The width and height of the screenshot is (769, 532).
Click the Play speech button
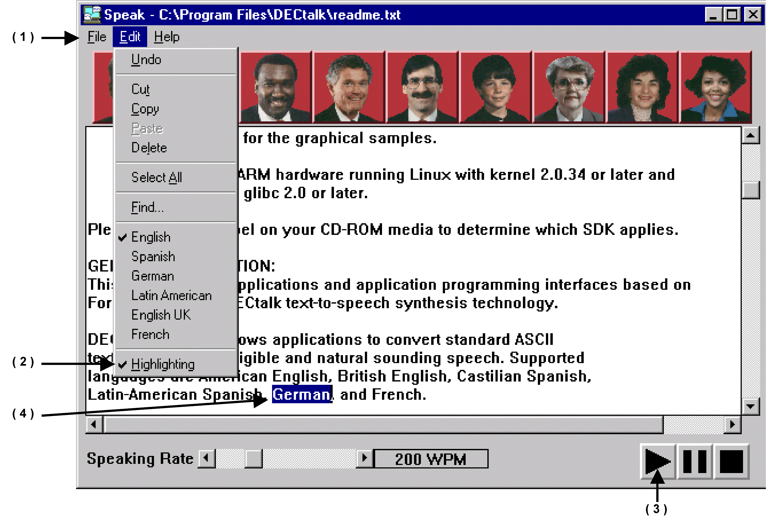657,461
